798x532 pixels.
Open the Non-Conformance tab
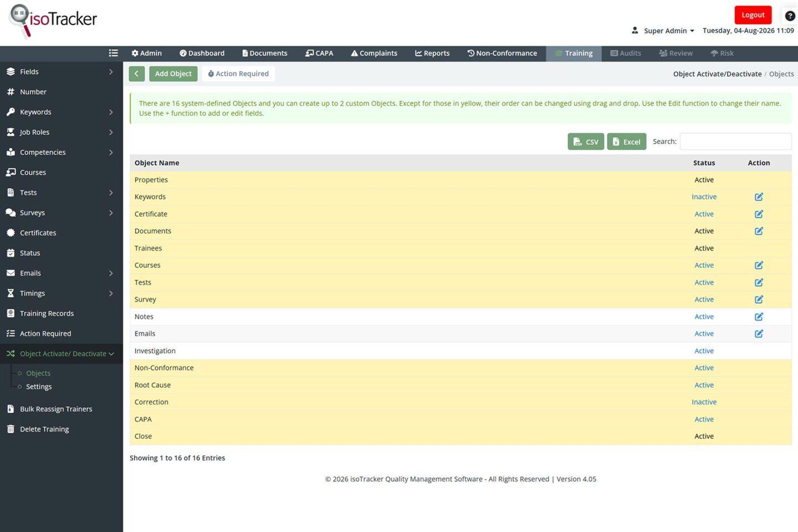point(502,53)
